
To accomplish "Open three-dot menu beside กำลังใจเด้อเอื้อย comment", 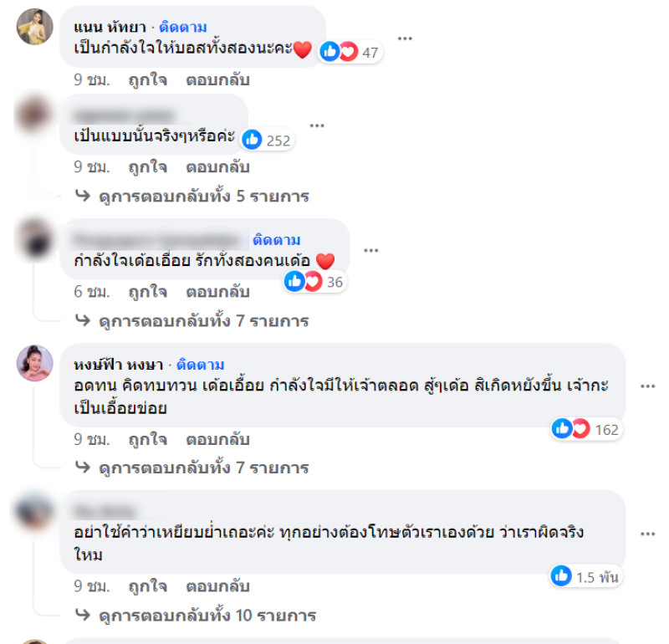I will tap(370, 250).
